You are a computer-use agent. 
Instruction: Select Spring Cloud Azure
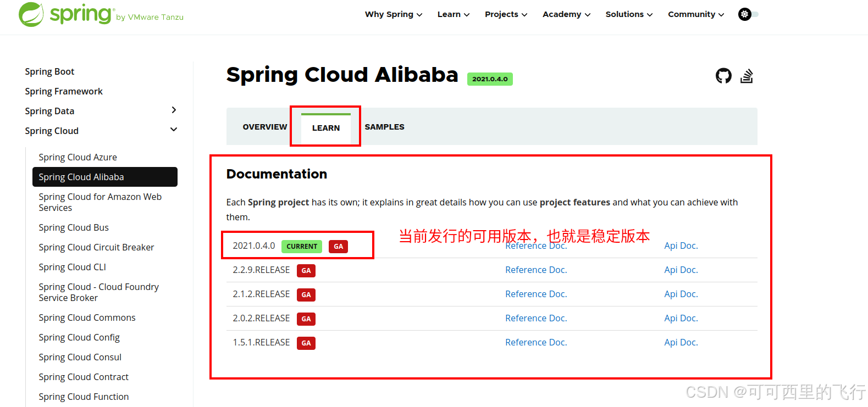(x=78, y=157)
